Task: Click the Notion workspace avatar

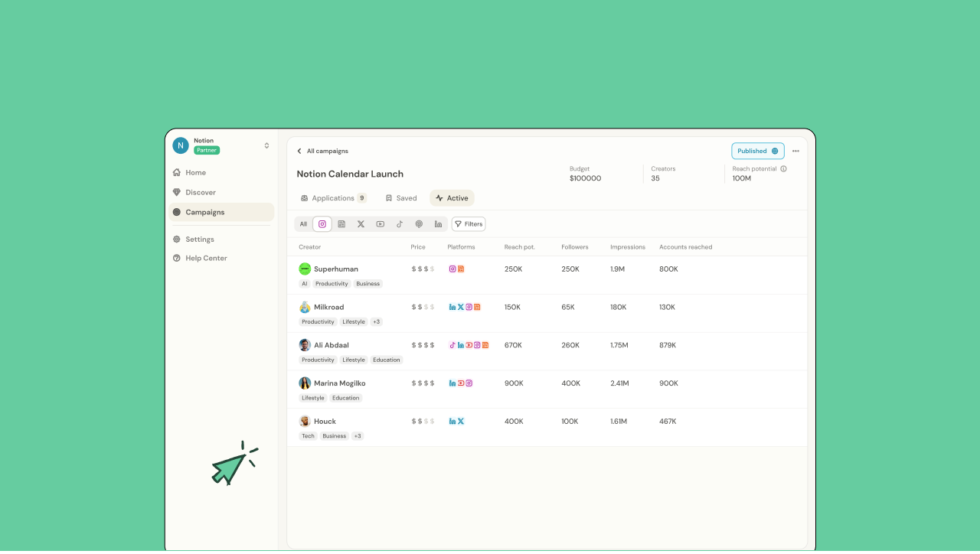Action: coord(181,145)
